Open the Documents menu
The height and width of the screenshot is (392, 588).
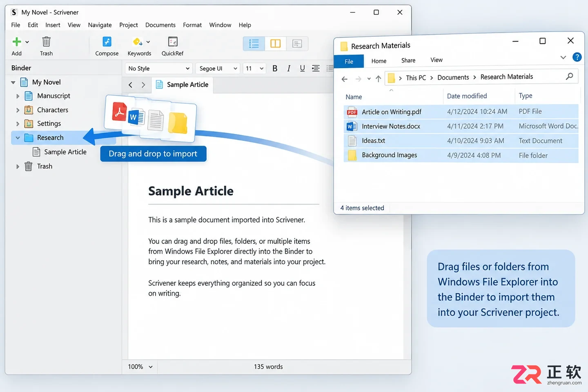tap(160, 25)
